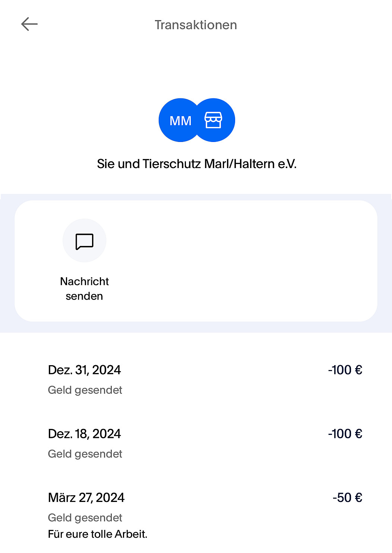Click the 'Nachricht senden' label
This screenshot has height=553, width=392.
click(85, 289)
